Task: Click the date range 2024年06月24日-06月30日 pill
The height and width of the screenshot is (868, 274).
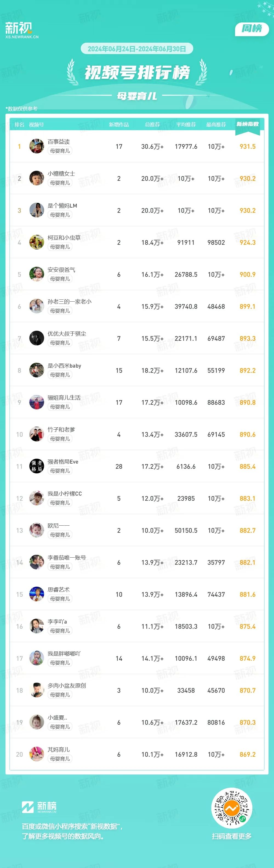Action: coord(137,49)
